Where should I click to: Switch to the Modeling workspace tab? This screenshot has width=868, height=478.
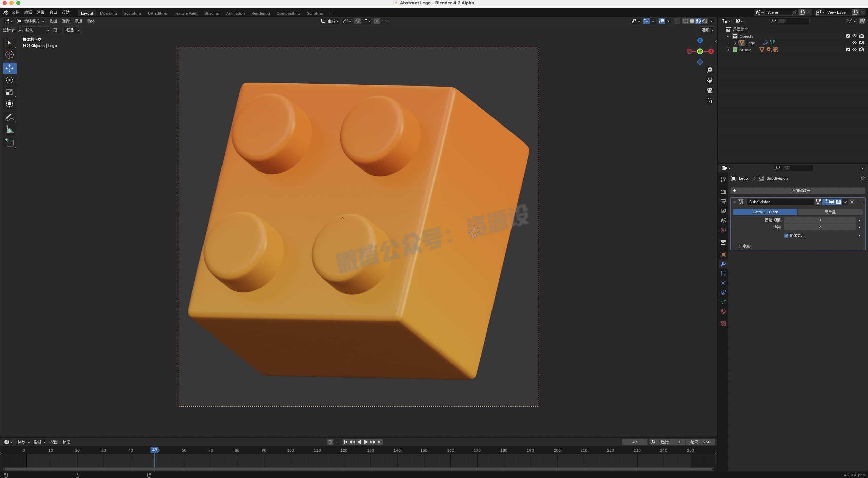click(x=108, y=13)
